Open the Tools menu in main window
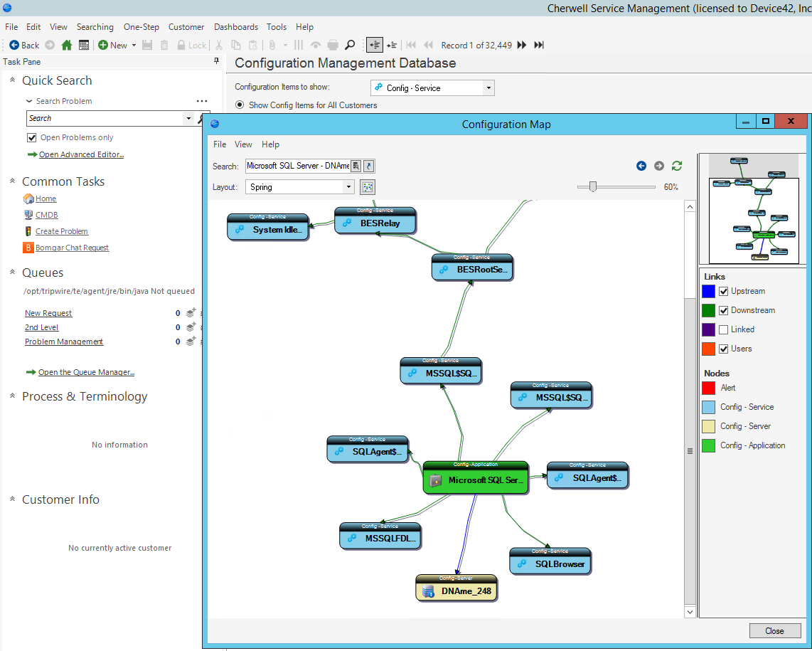The width and height of the screenshot is (812, 651). coord(277,27)
